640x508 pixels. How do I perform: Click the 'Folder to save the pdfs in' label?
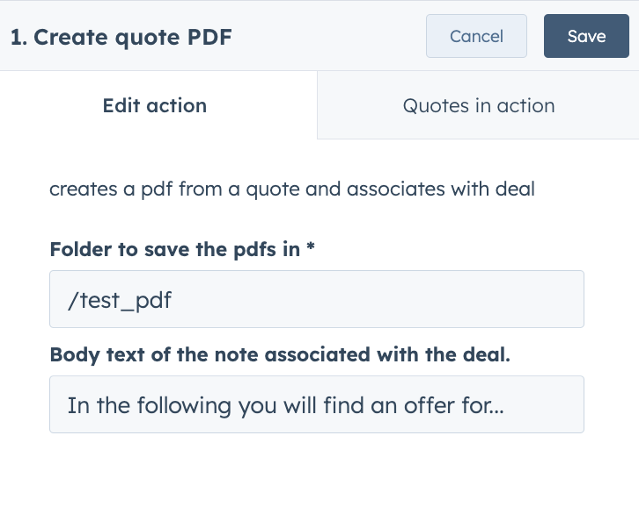(x=175, y=250)
